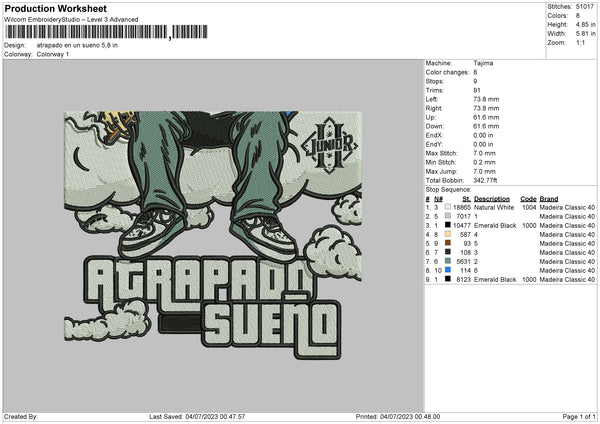Click the 'EndX:' label
600x424 pixels.
click(x=434, y=135)
